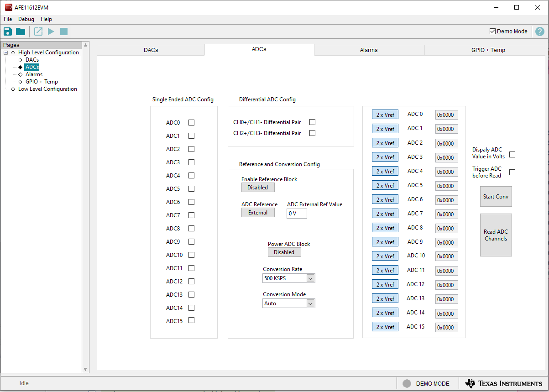
Task: Collapse the High Level Configuration tree node
Action: click(6, 52)
